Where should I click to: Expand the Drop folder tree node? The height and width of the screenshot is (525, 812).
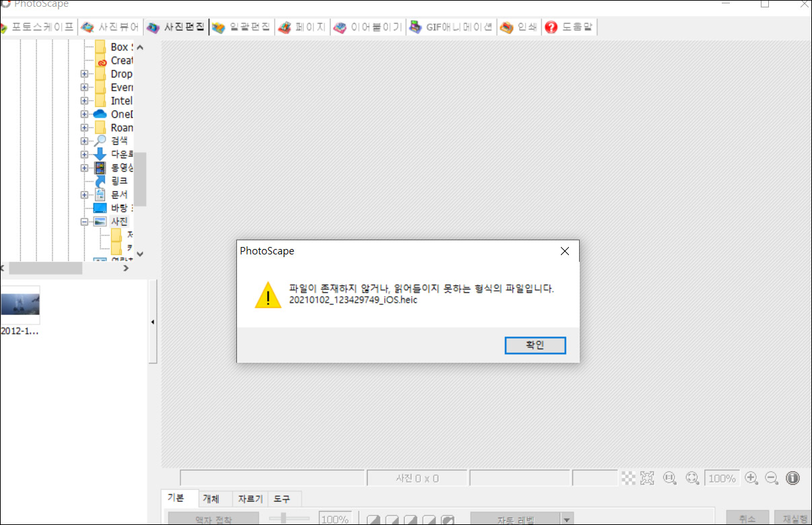pos(85,74)
